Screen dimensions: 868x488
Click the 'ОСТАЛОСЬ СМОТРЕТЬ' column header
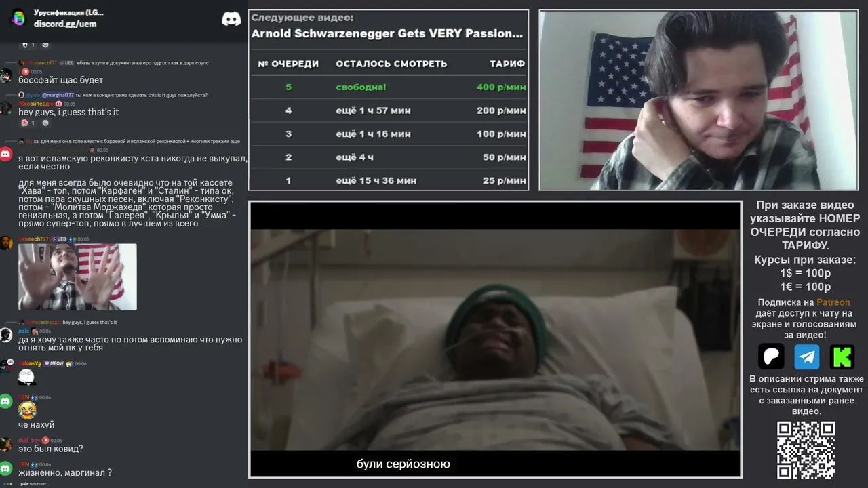point(391,64)
